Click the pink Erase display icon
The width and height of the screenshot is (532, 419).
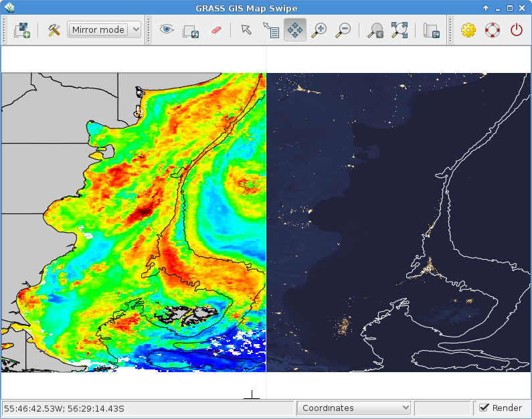tap(215, 30)
